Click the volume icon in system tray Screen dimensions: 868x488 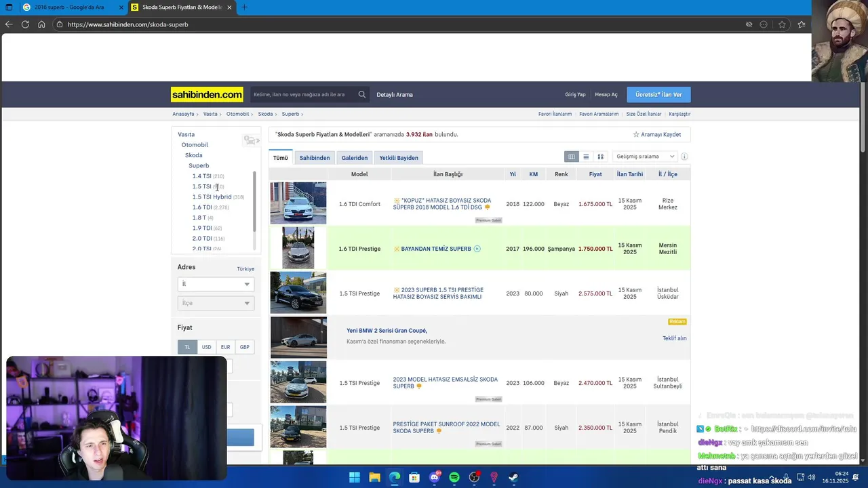pos(811,477)
